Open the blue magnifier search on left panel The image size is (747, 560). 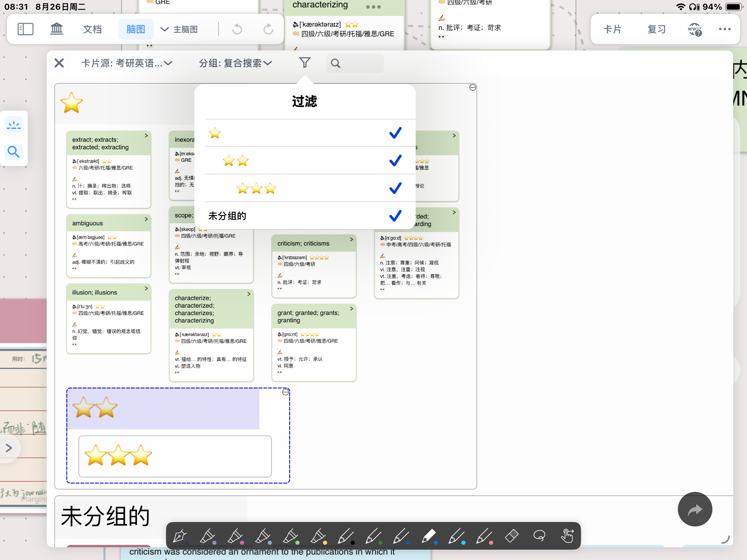pyautogui.click(x=14, y=152)
